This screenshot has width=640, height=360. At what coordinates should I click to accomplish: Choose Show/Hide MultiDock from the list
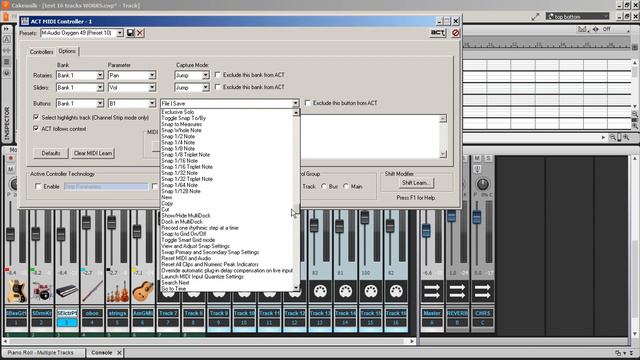186,216
